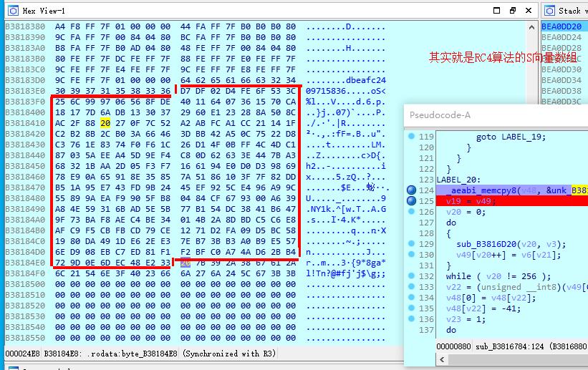Click offset 00000880 in pseudocode status bar

click(x=454, y=346)
